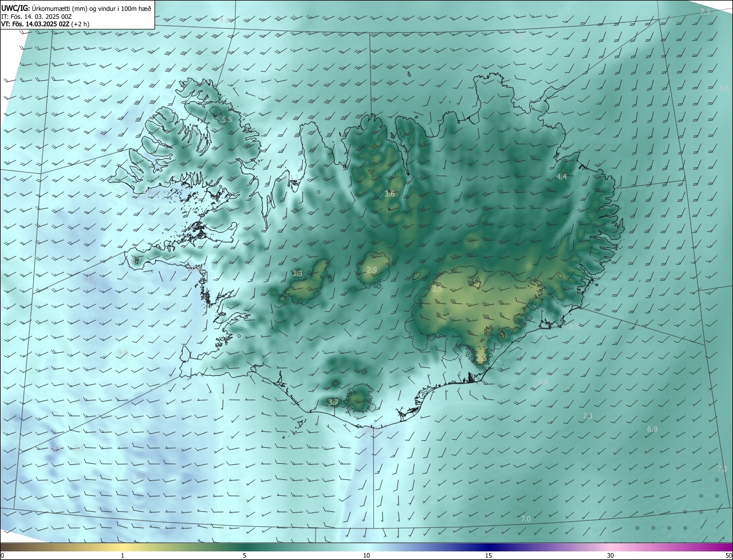
Task: Click the 9.6 value over the ocean
Action: point(123,352)
